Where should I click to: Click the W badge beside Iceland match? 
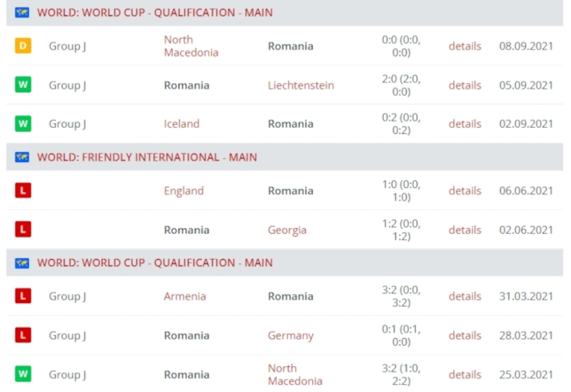point(23,124)
